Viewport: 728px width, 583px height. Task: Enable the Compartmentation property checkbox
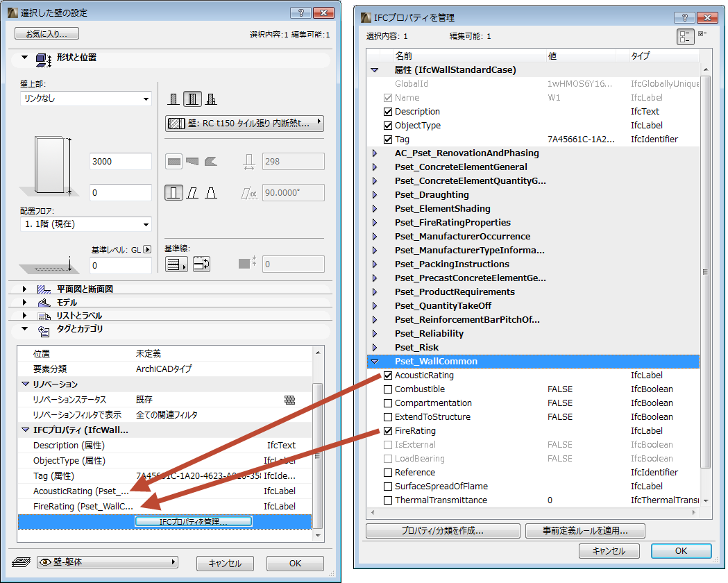pos(388,403)
